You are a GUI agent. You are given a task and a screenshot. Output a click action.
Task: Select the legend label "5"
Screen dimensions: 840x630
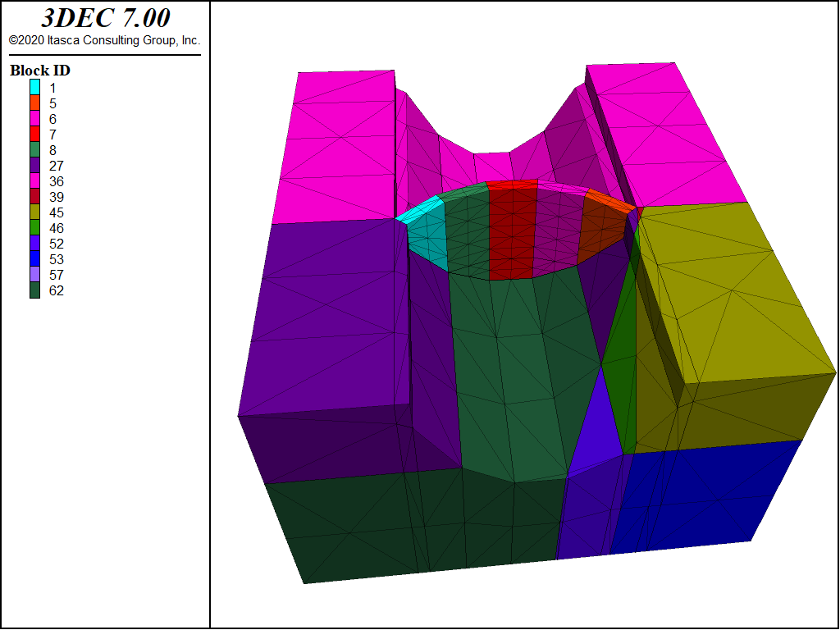[52, 103]
